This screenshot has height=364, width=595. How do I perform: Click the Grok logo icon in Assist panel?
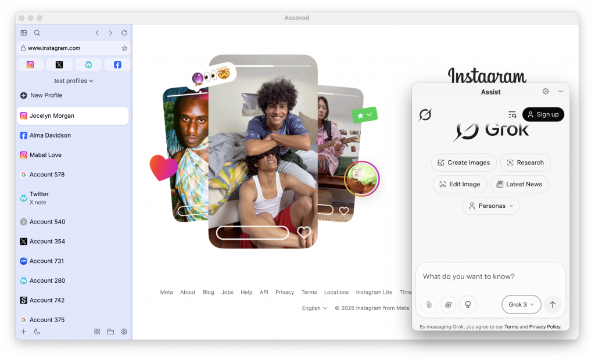425,114
